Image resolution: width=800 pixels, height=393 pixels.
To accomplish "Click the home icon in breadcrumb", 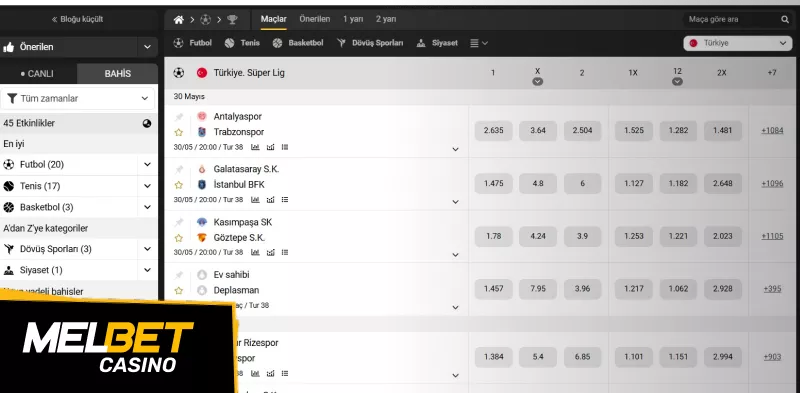I will tap(179, 20).
